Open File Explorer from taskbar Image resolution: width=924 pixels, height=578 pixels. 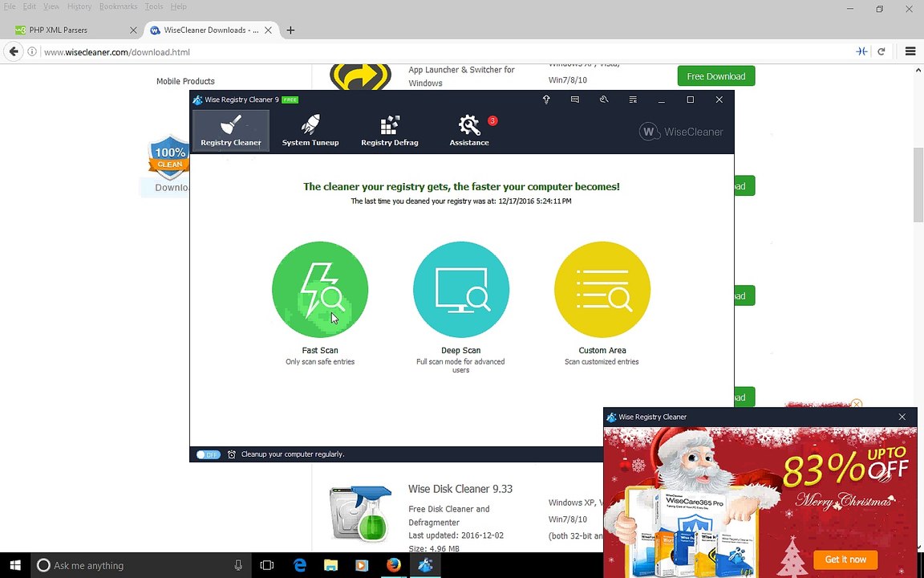(330, 566)
